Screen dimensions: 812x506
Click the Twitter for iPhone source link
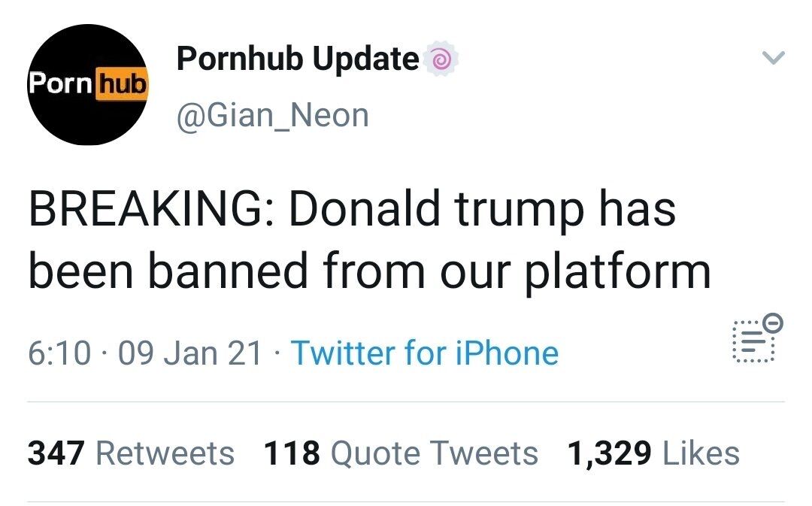[424, 353]
